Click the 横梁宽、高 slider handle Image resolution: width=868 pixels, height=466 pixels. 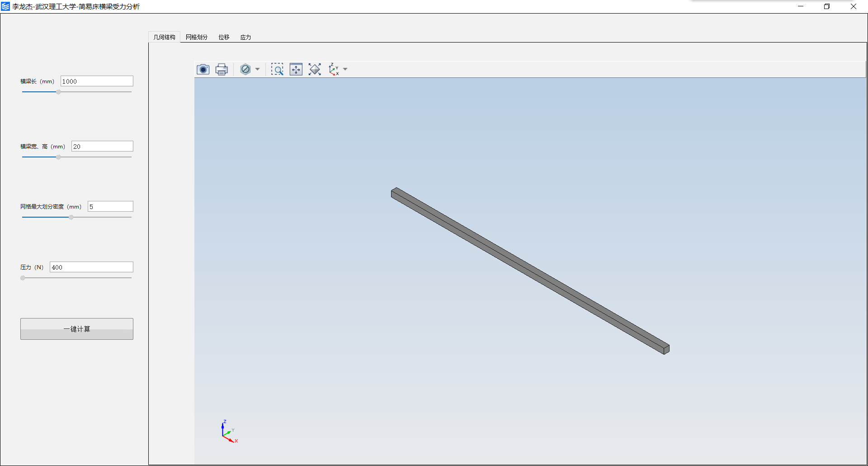coord(58,157)
